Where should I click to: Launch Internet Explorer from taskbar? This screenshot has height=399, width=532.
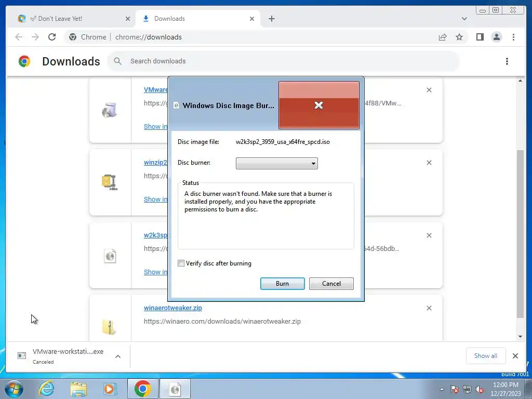[x=46, y=389]
